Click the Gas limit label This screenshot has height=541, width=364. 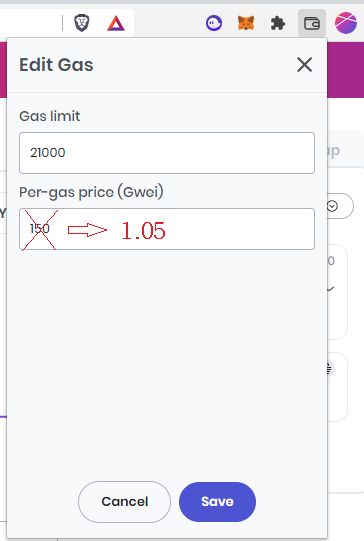[x=50, y=116]
